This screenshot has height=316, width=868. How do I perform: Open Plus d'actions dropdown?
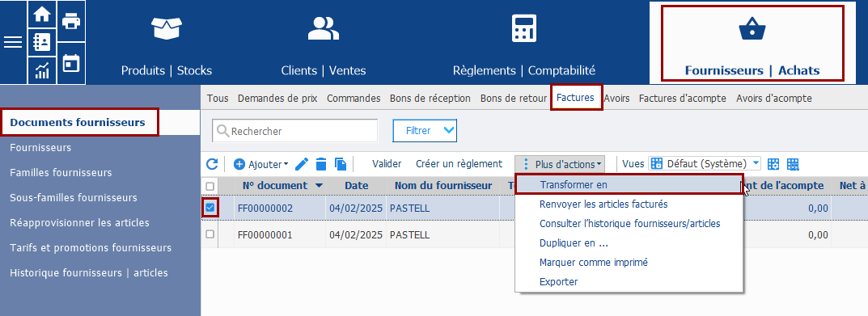(560, 164)
